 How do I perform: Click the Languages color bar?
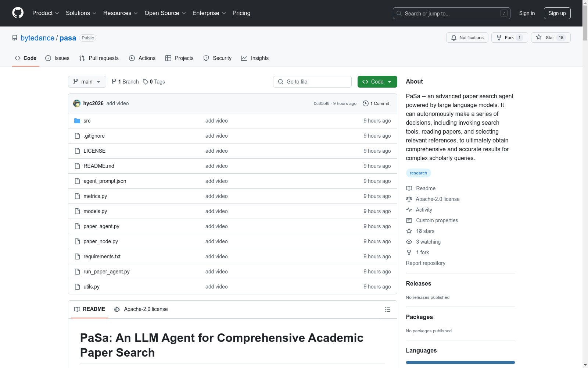(460, 362)
